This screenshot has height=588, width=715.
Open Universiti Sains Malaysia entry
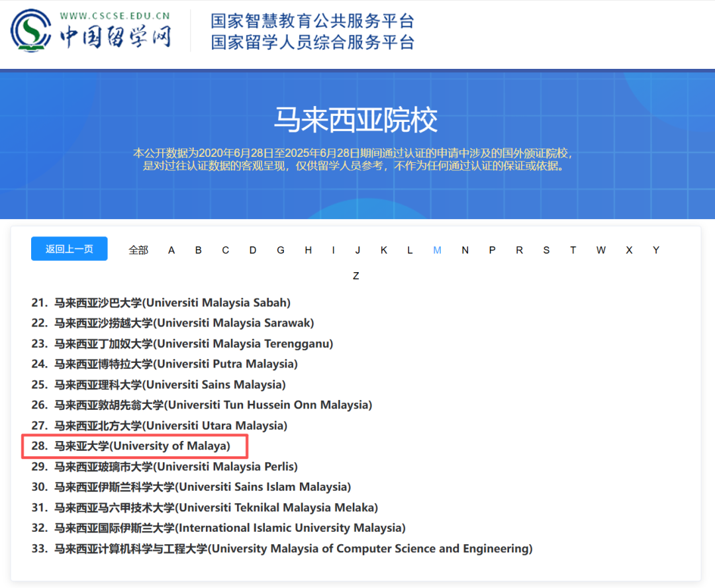(x=159, y=385)
